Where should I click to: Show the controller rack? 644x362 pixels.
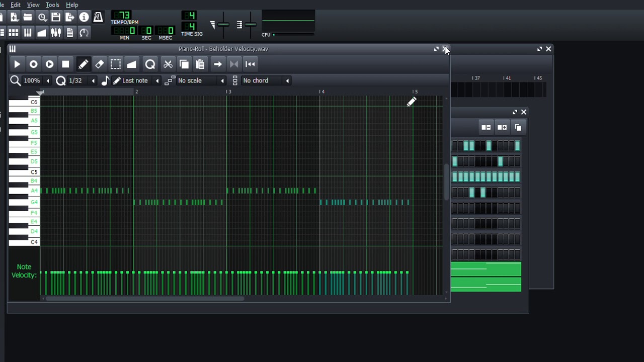[x=84, y=33]
